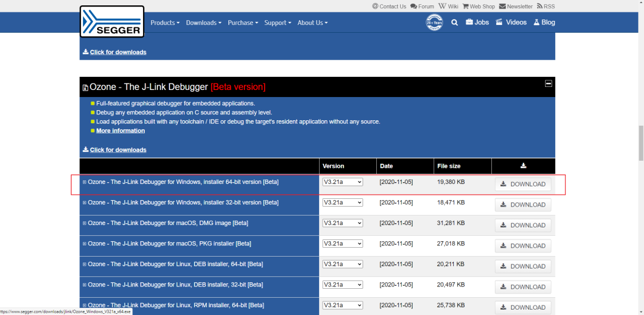
Task: Expand macOS DMG image row details
Action: click(x=85, y=223)
